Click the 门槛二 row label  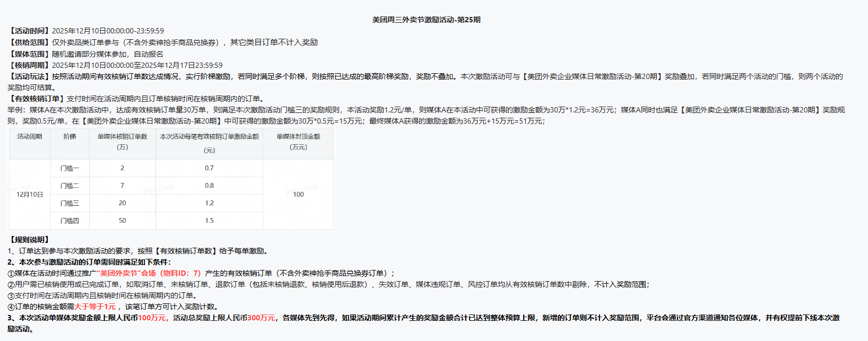tap(70, 186)
